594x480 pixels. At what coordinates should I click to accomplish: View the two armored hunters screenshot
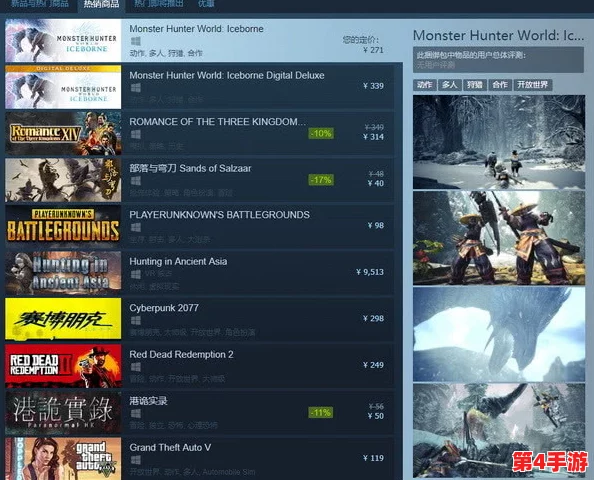499,238
